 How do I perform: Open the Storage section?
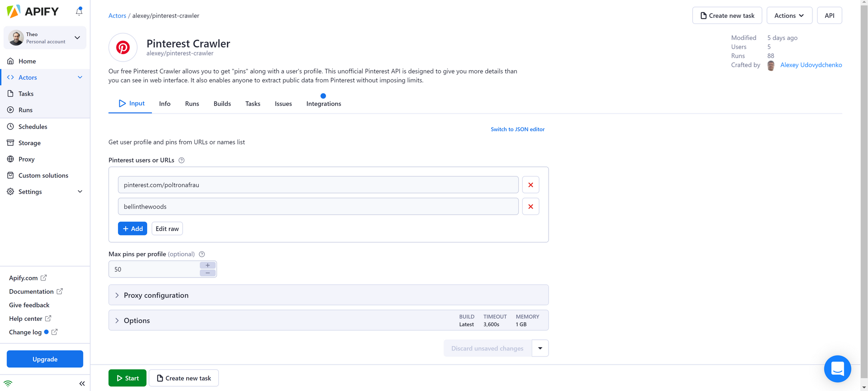click(x=29, y=143)
